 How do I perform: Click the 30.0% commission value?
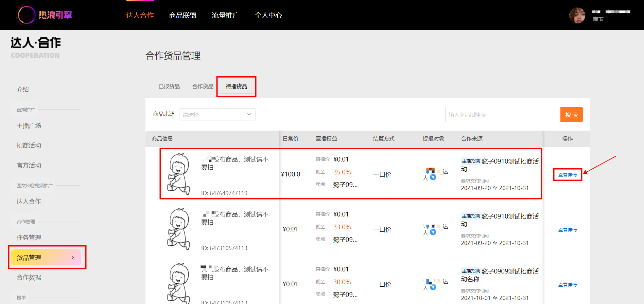342,282
